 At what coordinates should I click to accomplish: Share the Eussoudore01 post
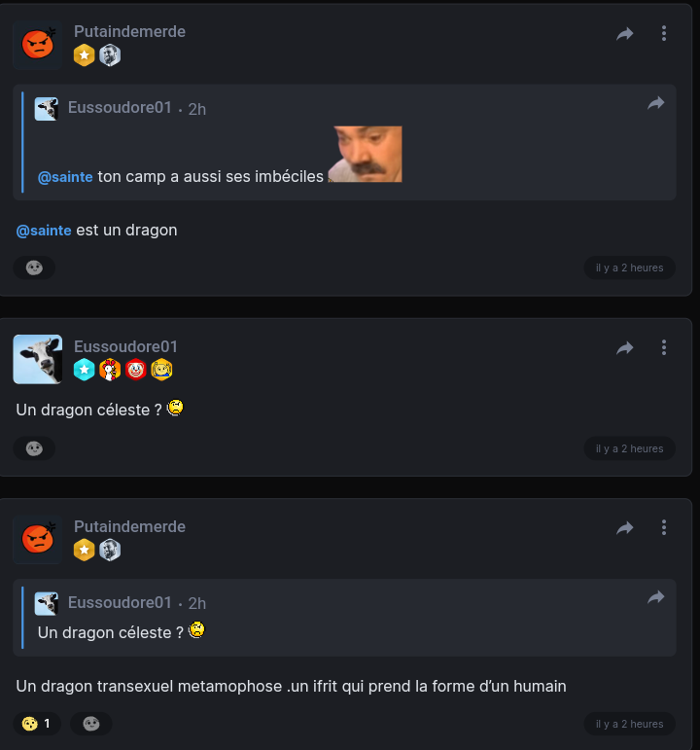point(625,347)
